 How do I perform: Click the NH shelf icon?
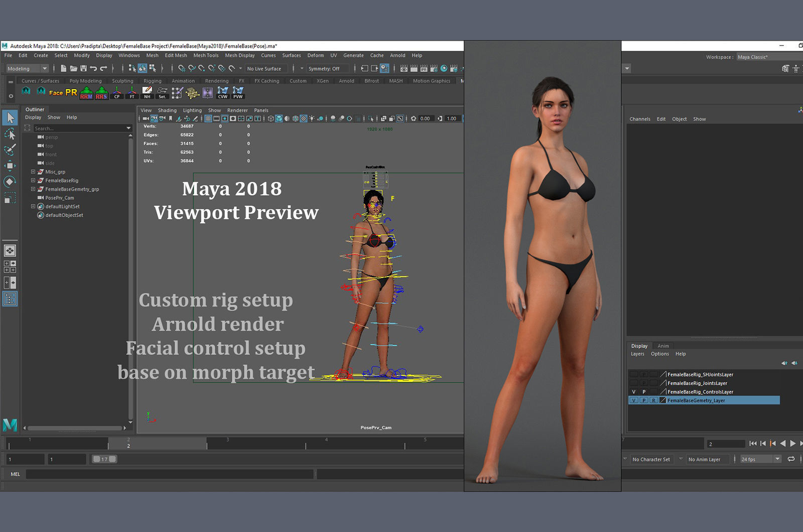(x=147, y=93)
